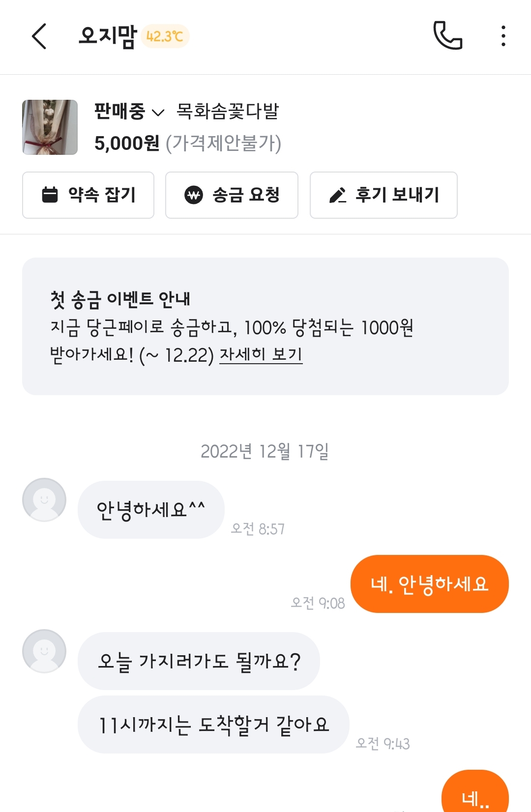Image resolution: width=531 pixels, height=812 pixels.
Task: Open the 자세히 보기 link
Action: pos(261,354)
